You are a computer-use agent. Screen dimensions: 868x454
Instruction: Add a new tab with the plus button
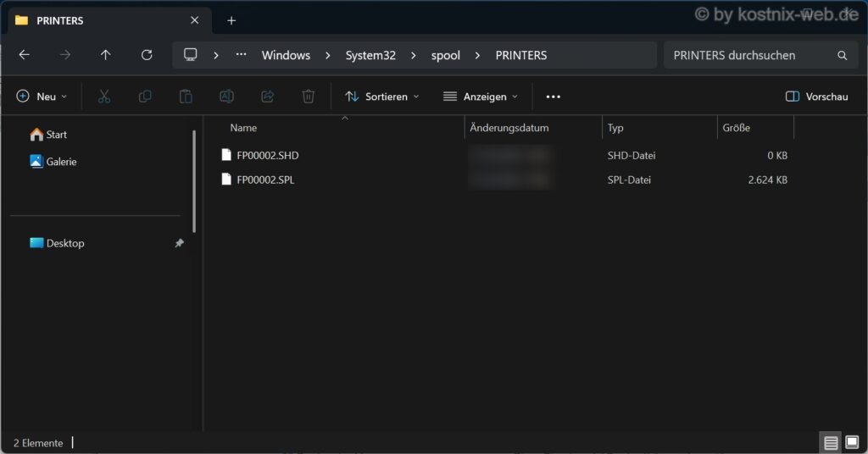[x=231, y=20]
